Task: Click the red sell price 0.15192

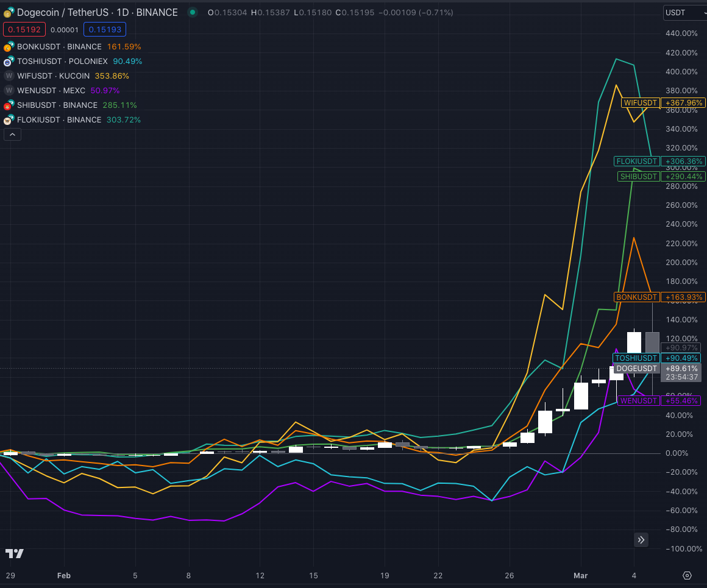Action: tap(24, 29)
